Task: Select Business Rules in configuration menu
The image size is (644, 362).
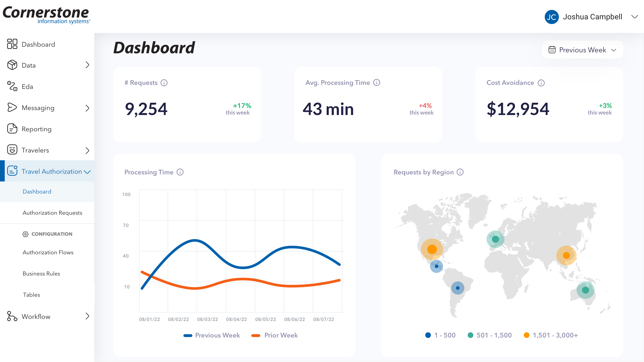Action: [x=41, y=273]
